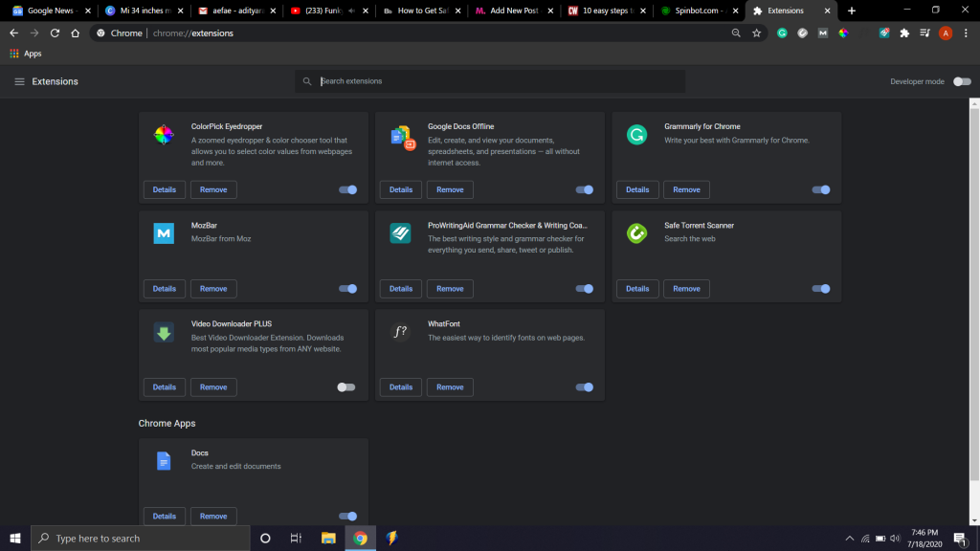Turn off the WhatFont extension

585,387
